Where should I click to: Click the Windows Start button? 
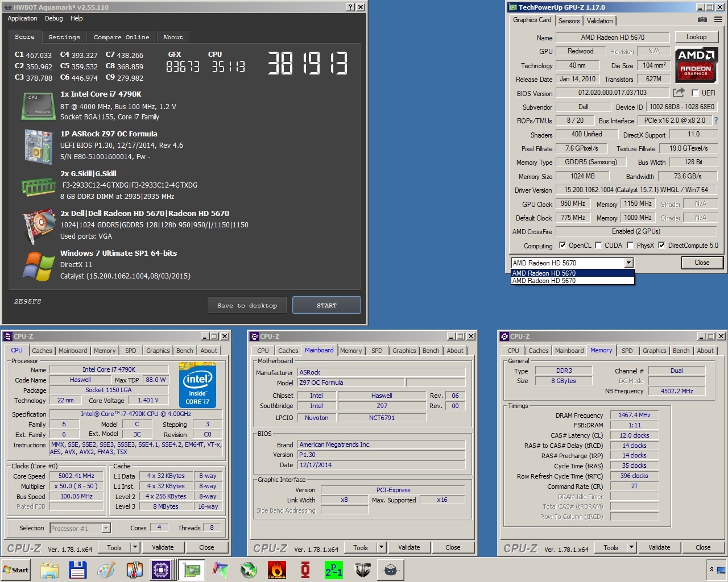(16, 569)
